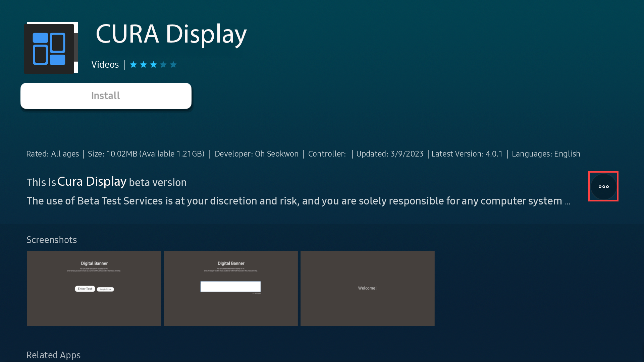Click Updated: 3/9/2023 text

tap(390, 154)
